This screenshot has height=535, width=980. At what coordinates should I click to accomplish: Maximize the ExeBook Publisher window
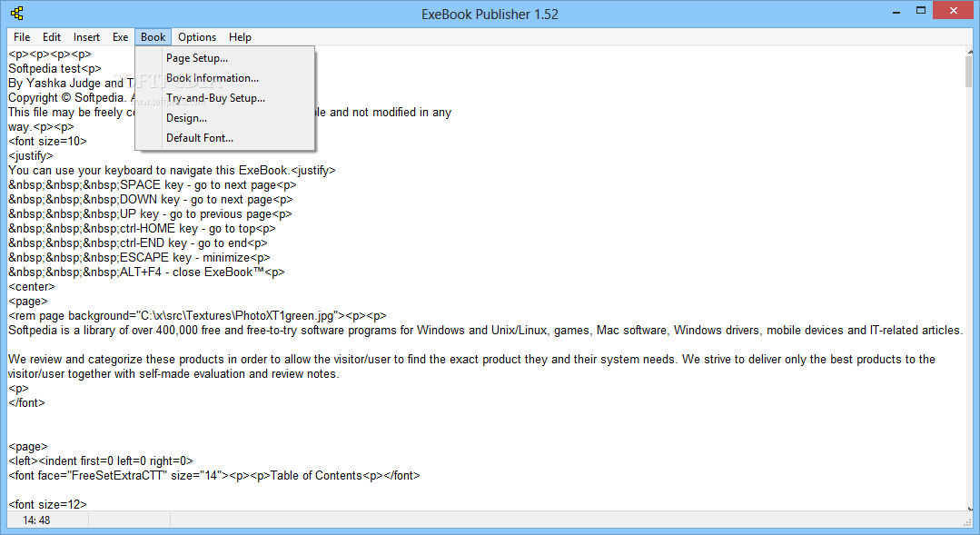coord(921,11)
